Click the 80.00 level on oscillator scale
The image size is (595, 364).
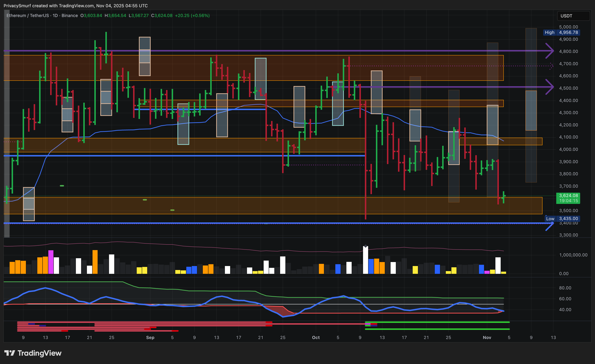pos(565,288)
